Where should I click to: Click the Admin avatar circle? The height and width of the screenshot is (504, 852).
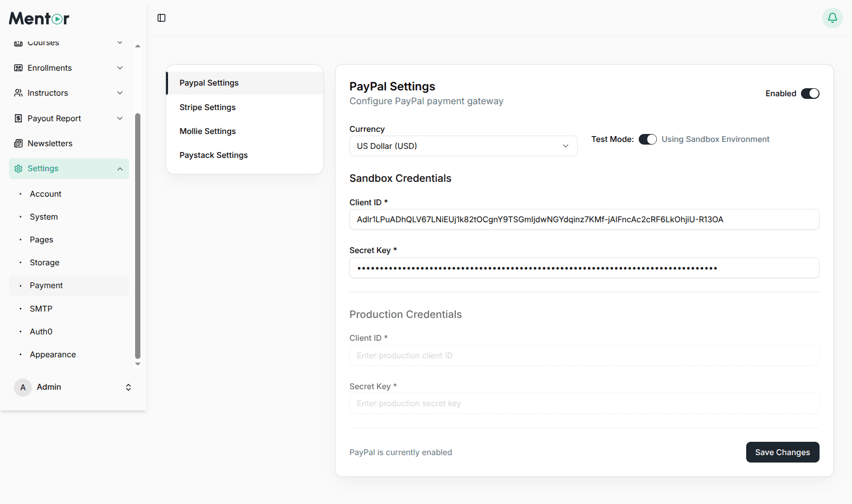22,387
